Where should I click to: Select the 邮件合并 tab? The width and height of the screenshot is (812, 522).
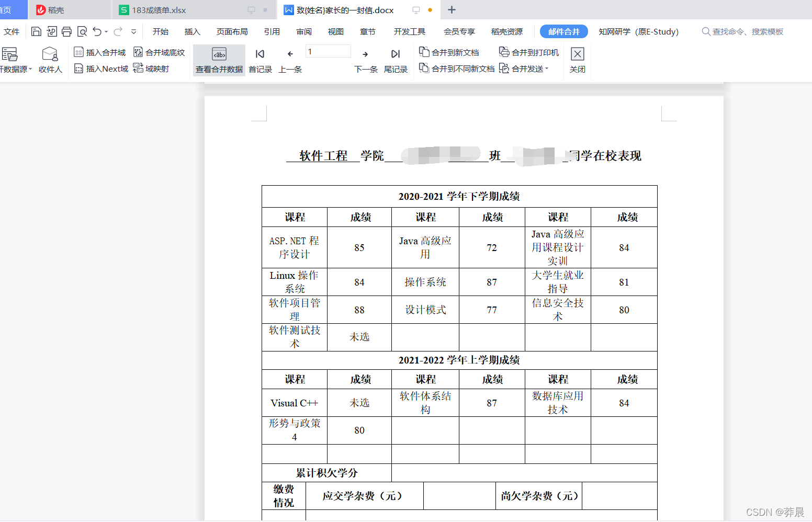point(564,32)
